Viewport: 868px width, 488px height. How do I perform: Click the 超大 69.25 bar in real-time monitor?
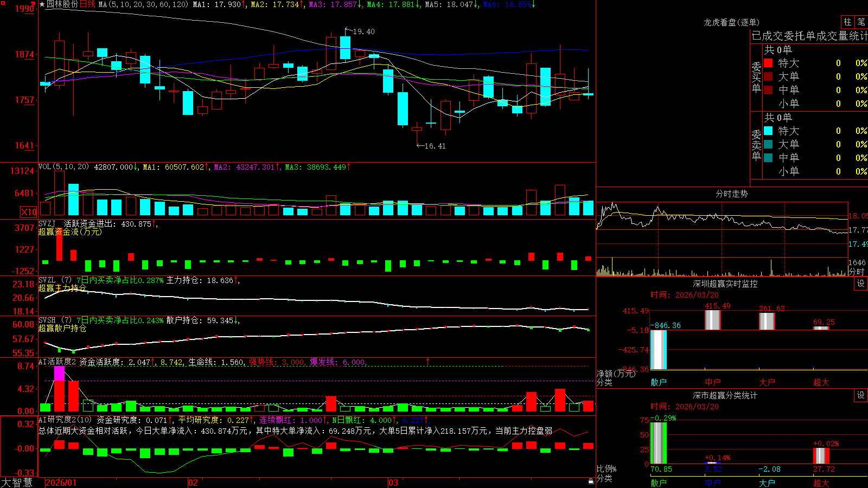(821, 328)
